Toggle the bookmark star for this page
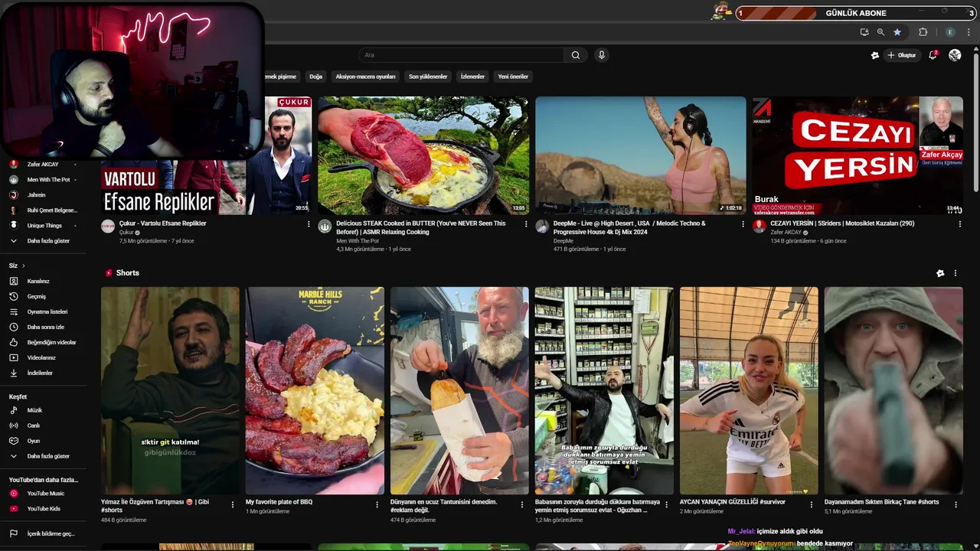Viewport: 980px width, 551px height. [897, 32]
